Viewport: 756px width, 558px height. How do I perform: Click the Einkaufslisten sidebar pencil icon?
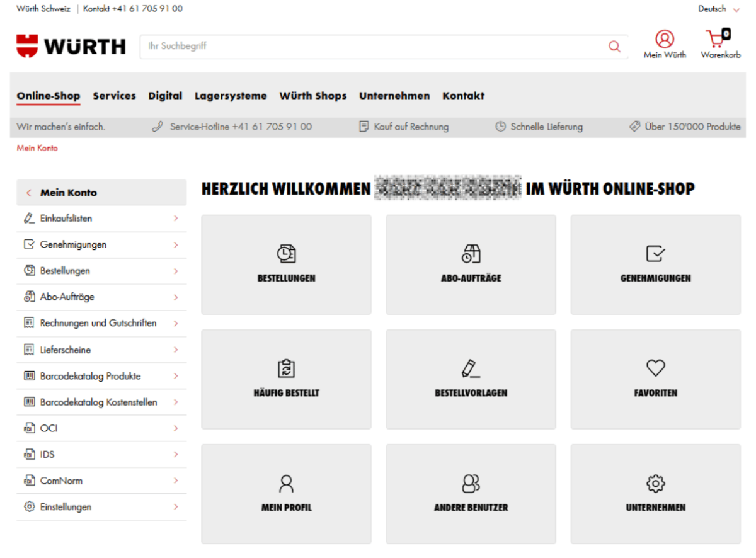pyautogui.click(x=29, y=219)
